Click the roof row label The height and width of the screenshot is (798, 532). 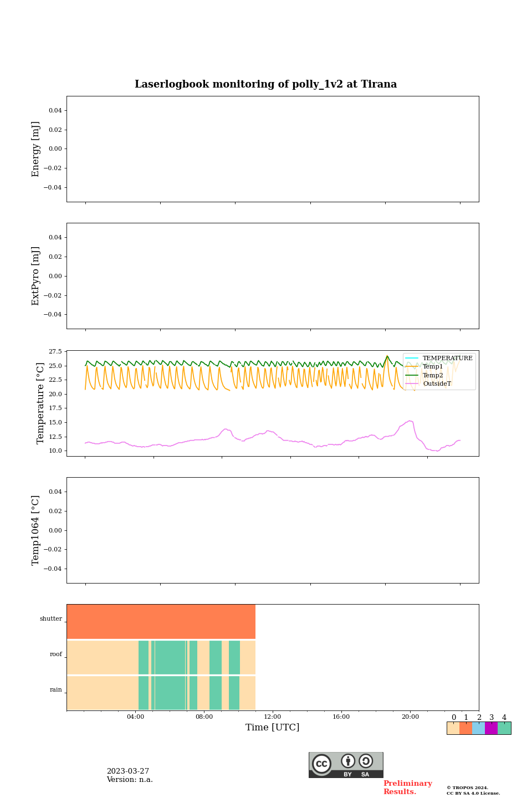pyautogui.click(x=56, y=654)
